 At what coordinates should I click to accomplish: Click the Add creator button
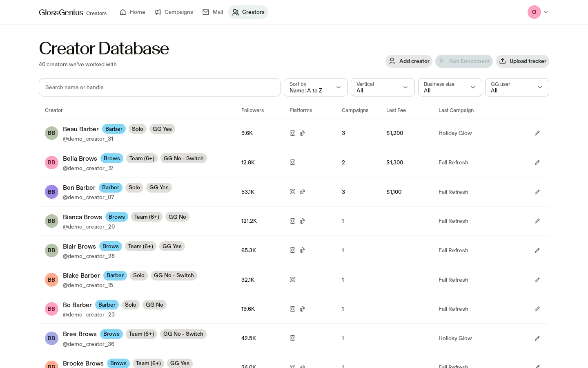[409, 61]
